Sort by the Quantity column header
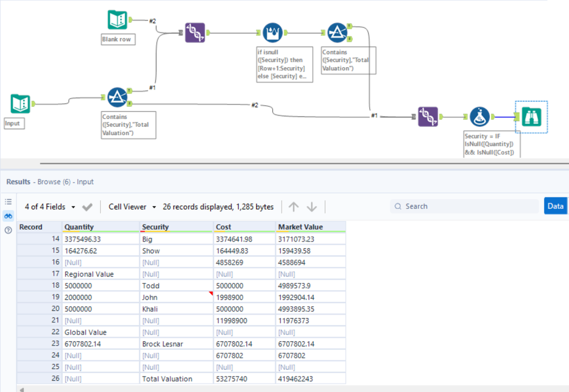 101,227
